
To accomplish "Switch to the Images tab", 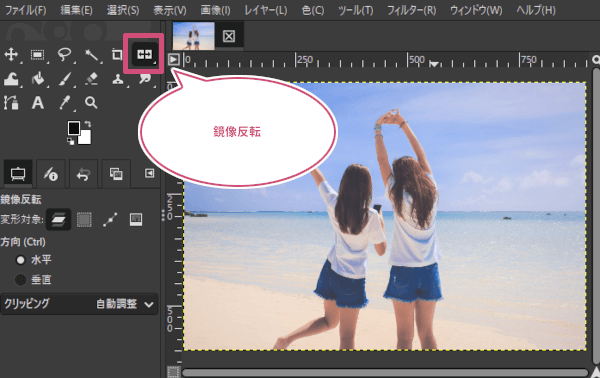I will tap(116, 174).
